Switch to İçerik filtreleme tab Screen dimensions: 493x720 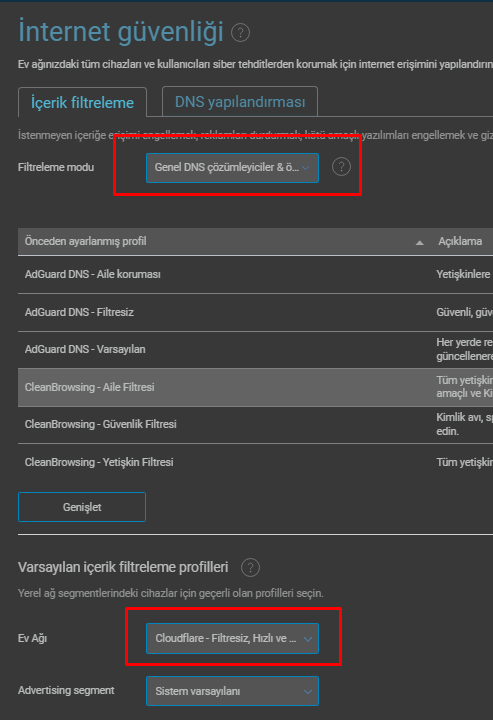coord(83,102)
